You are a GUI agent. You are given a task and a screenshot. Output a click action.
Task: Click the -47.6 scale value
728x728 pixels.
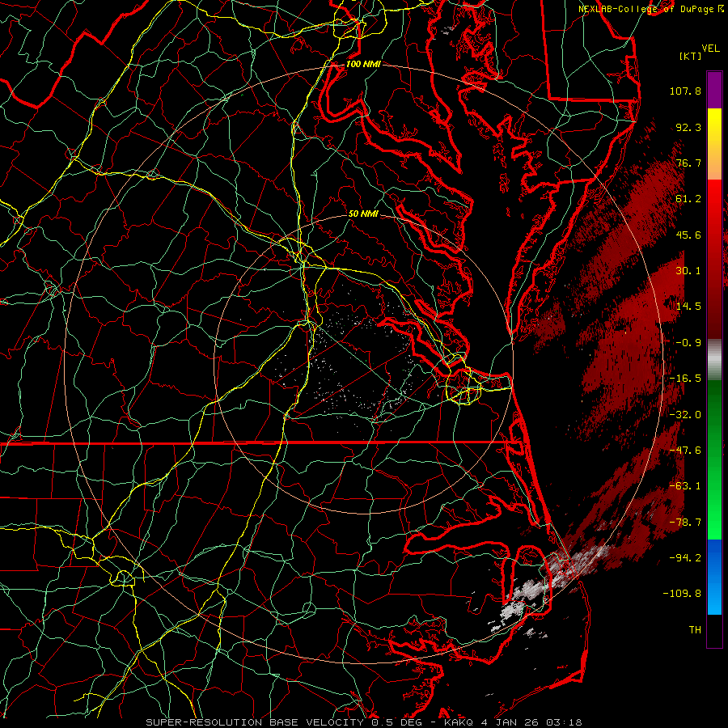point(685,451)
